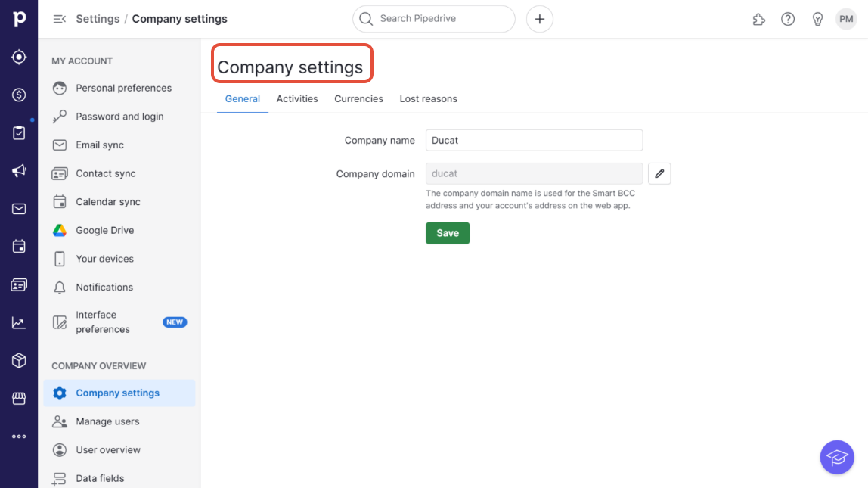Open Insights chart icon in sidebar
868x488 pixels.
coord(19,323)
